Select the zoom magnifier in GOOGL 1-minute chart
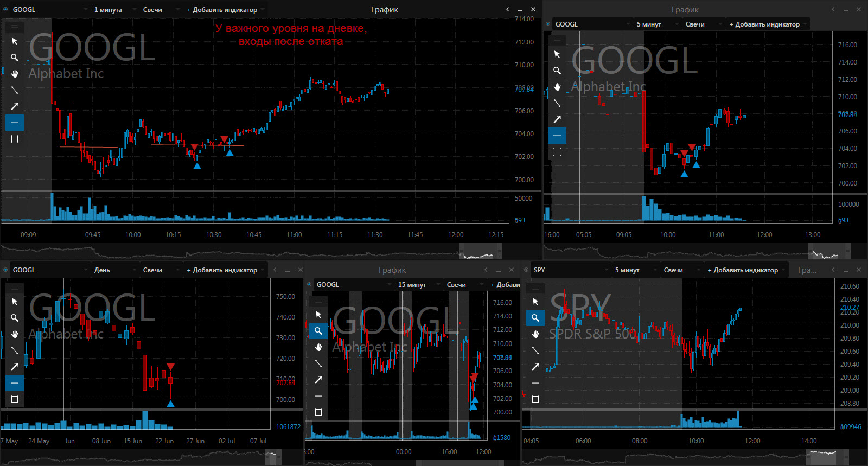The height and width of the screenshot is (466, 868). coord(15,58)
